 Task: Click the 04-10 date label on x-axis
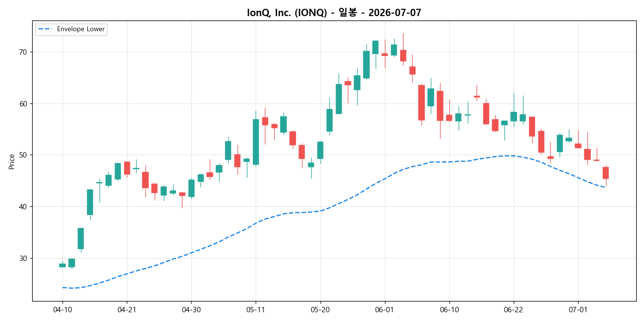[x=62, y=309]
